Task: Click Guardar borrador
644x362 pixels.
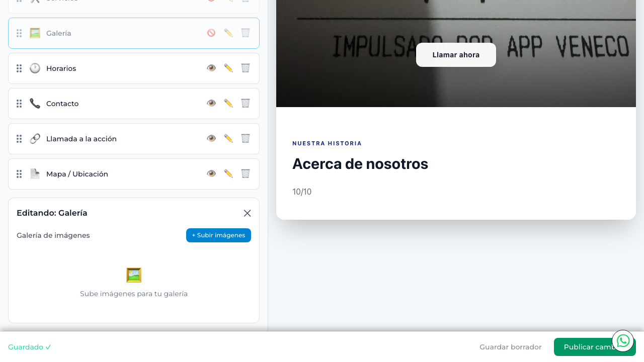Action: [x=511, y=347]
